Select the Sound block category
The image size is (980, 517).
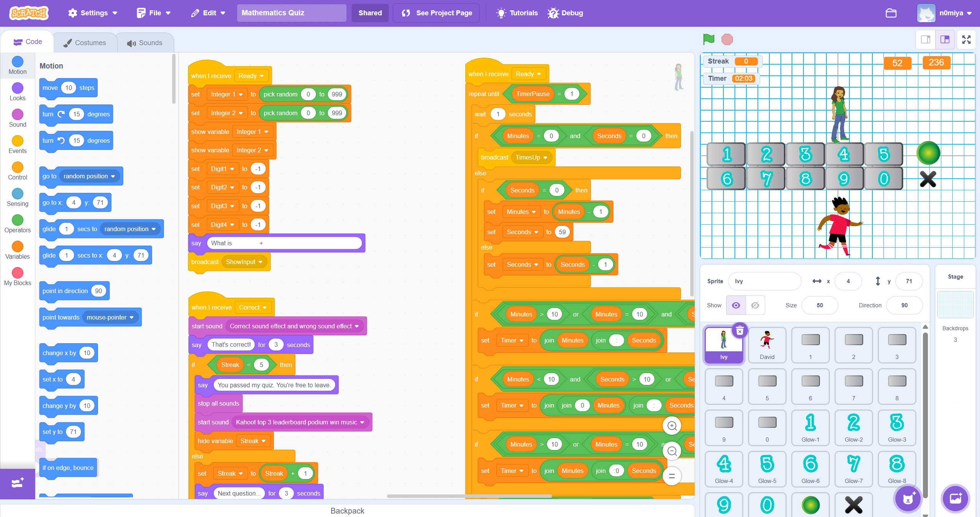(18, 118)
